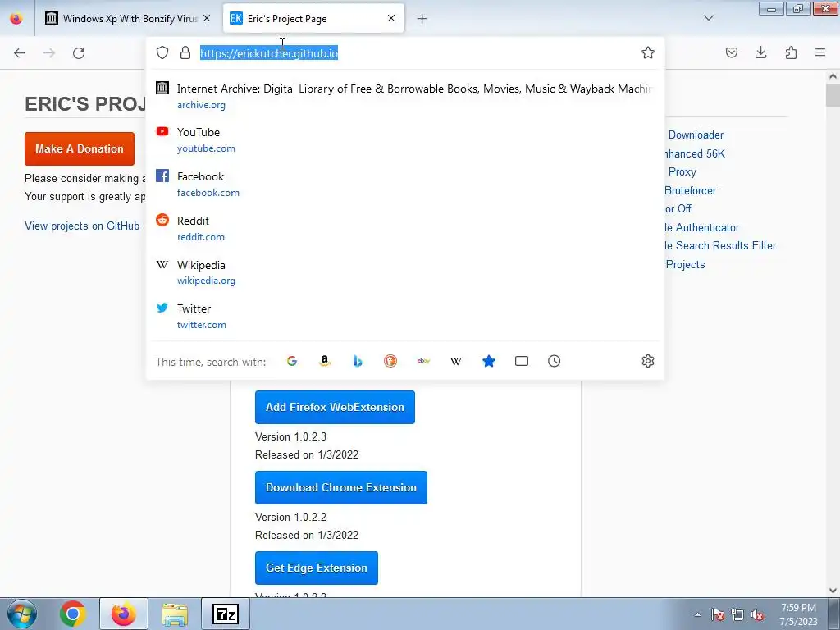Open 7-Zip from the taskbar
This screenshot has height=630, width=840.
(x=226, y=614)
